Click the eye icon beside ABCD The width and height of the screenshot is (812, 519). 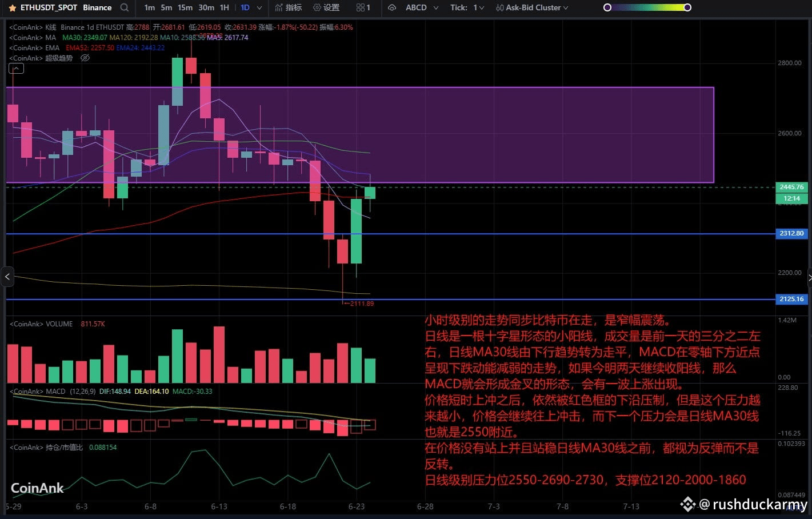pyautogui.click(x=392, y=7)
